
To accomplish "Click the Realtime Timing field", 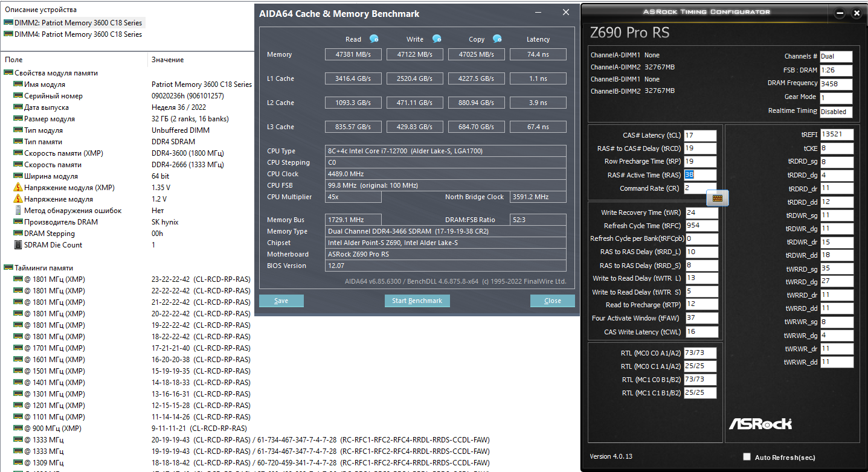I will pyautogui.click(x=836, y=112).
